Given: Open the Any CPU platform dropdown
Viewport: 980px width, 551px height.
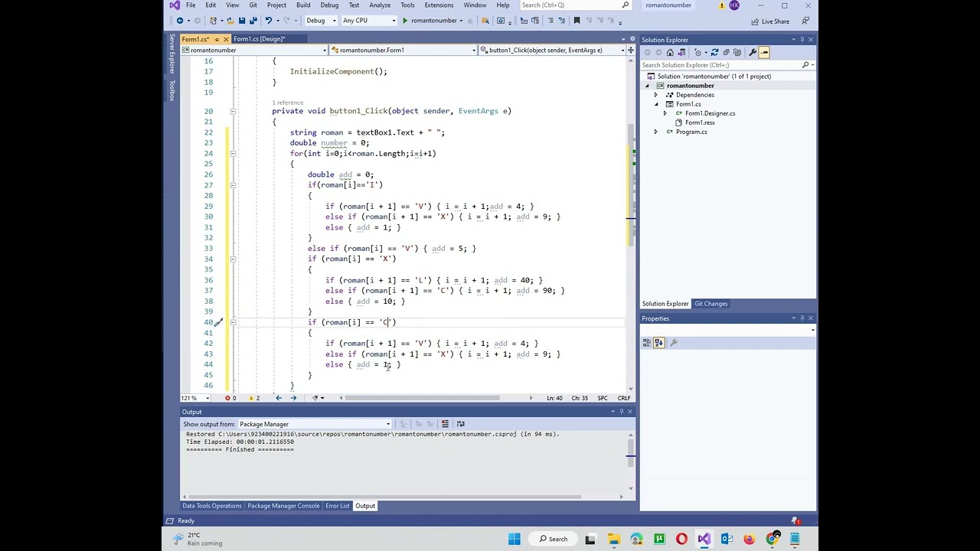Looking at the screenshot, I should (x=369, y=21).
